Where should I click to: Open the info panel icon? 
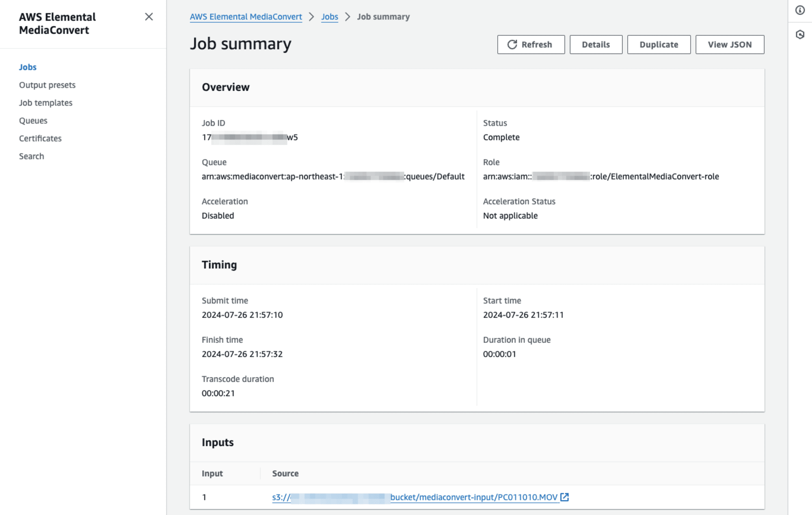coord(800,10)
